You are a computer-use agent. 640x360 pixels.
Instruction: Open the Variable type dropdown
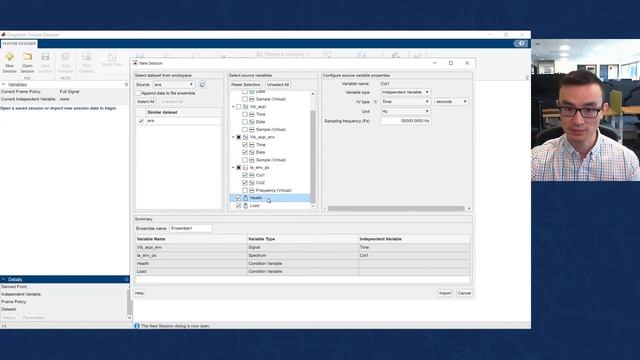[405, 92]
